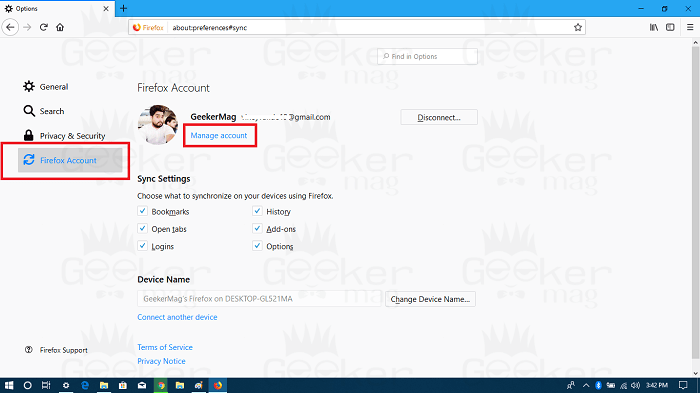The width and height of the screenshot is (700, 393).
Task: Open the Firefox home page icon
Action: pos(60,27)
